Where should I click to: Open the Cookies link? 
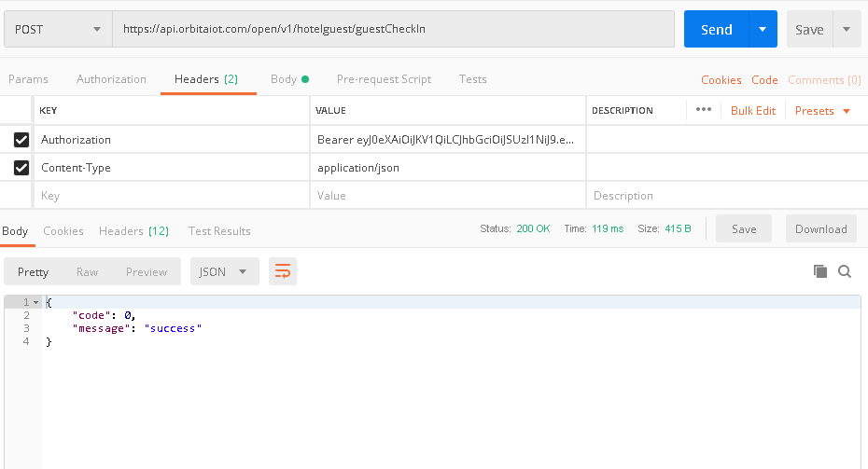click(x=721, y=80)
